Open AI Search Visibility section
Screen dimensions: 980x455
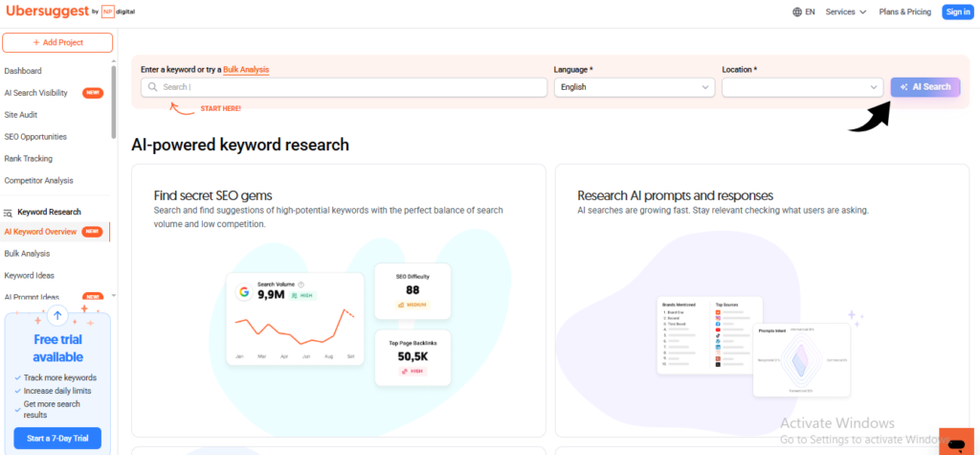click(x=35, y=93)
